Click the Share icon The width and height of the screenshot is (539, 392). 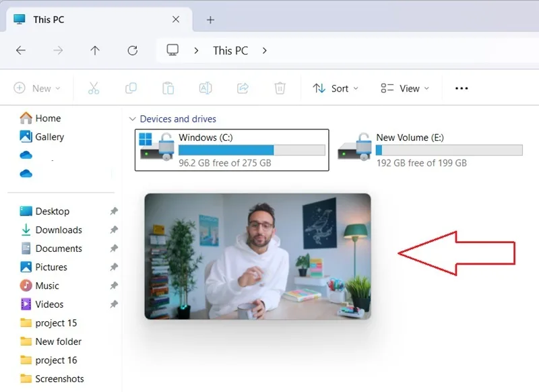pyautogui.click(x=243, y=88)
